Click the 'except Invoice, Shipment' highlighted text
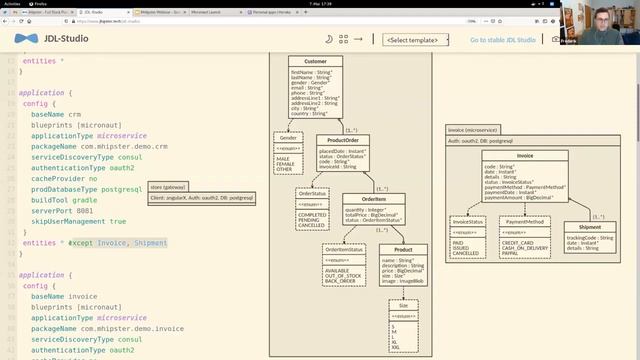The height and width of the screenshot is (360, 640). click(118, 243)
